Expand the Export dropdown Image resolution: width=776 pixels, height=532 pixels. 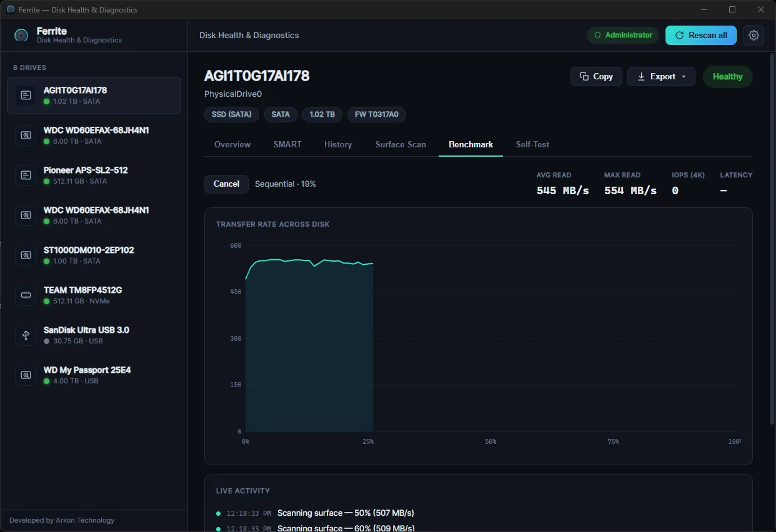tap(661, 77)
